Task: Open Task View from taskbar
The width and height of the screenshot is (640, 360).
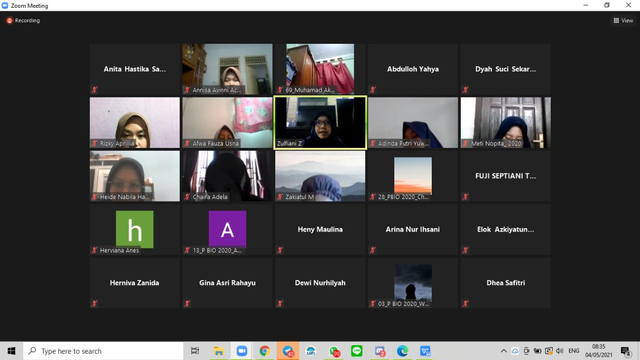Action: (195, 351)
